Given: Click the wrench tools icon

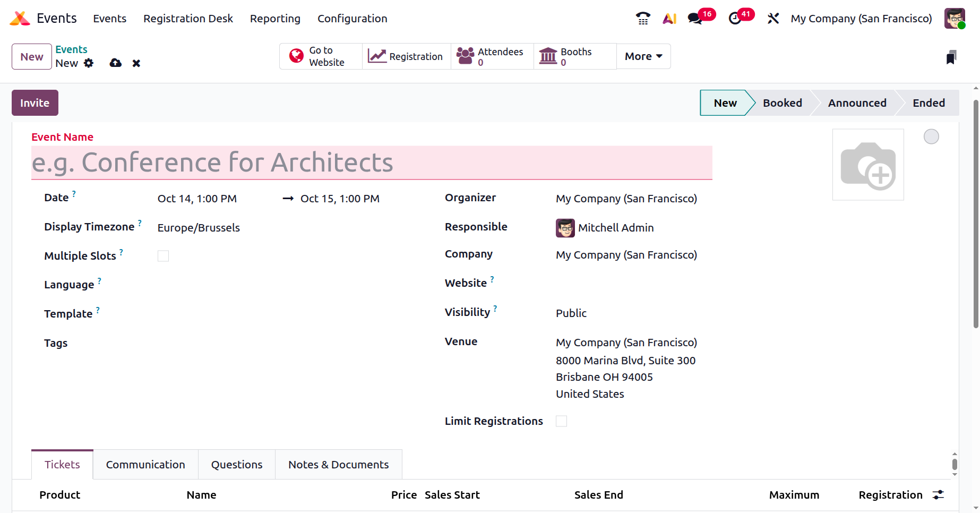Looking at the screenshot, I should point(773,19).
